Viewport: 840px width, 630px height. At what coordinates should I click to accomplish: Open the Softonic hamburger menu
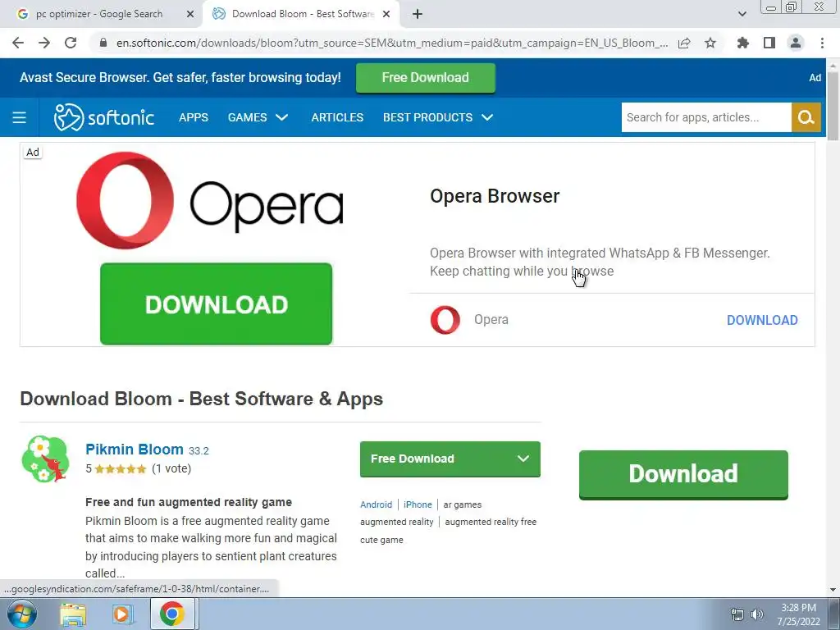coord(20,117)
